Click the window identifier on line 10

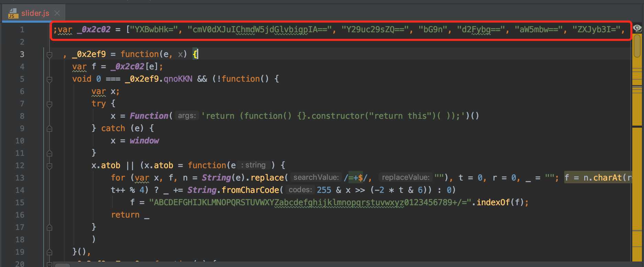(144, 141)
